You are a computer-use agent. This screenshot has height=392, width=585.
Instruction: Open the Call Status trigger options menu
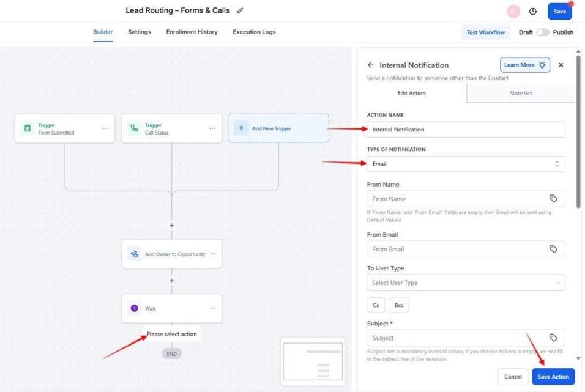(212, 128)
